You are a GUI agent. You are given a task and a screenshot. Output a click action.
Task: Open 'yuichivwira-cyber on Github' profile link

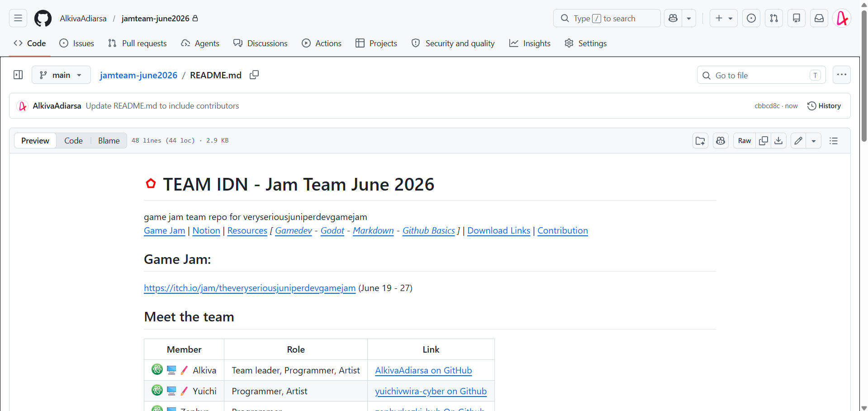(431, 391)
